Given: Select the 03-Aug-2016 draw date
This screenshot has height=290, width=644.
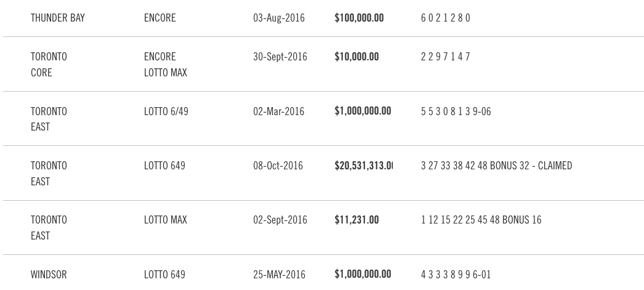Looking at the screenshot, I should click(279, 18).
